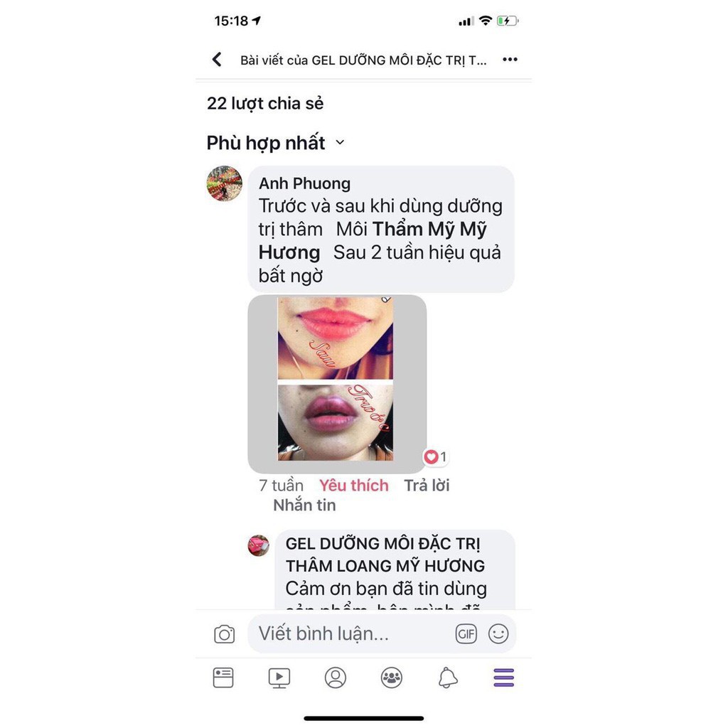Image resolution: width=728 pixels, height=728 pixels.
Task: Open the profile tab icon
Action: [x=336, y=678]
